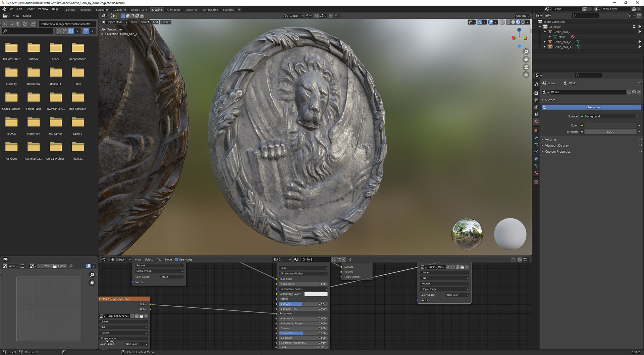The width and height of the screenshot is (644, 355).
Task: Expand the Volume panel
Action: [550, 139]
